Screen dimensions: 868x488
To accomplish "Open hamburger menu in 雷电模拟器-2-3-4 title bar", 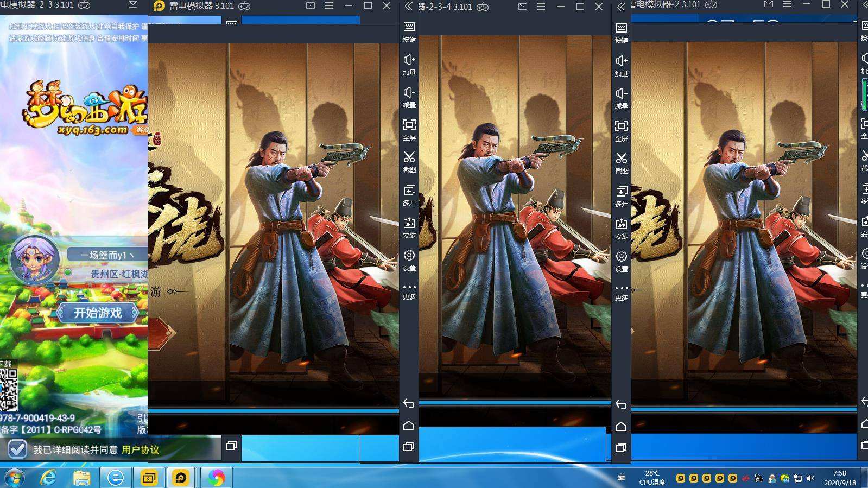I will coord(541,7).
